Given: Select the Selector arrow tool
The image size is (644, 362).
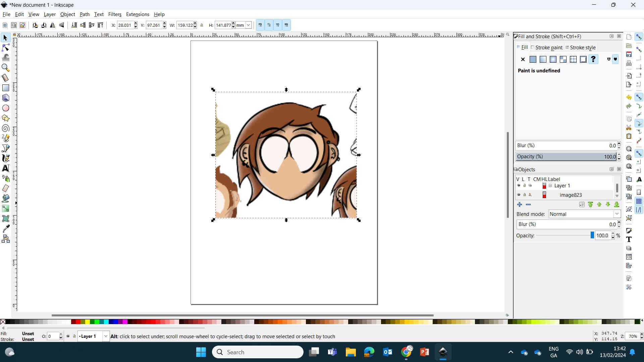Looking at the screenshot, I should point(5,38).
